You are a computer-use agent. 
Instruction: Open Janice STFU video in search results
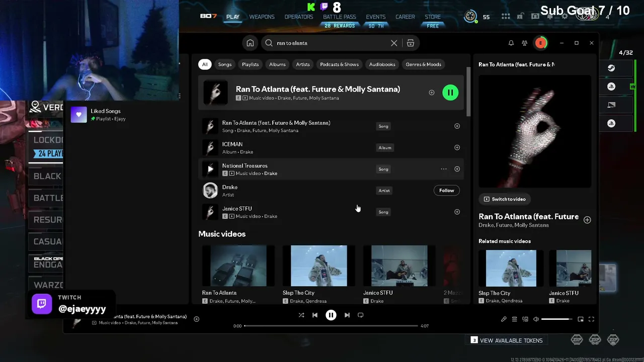pos(399,266)
